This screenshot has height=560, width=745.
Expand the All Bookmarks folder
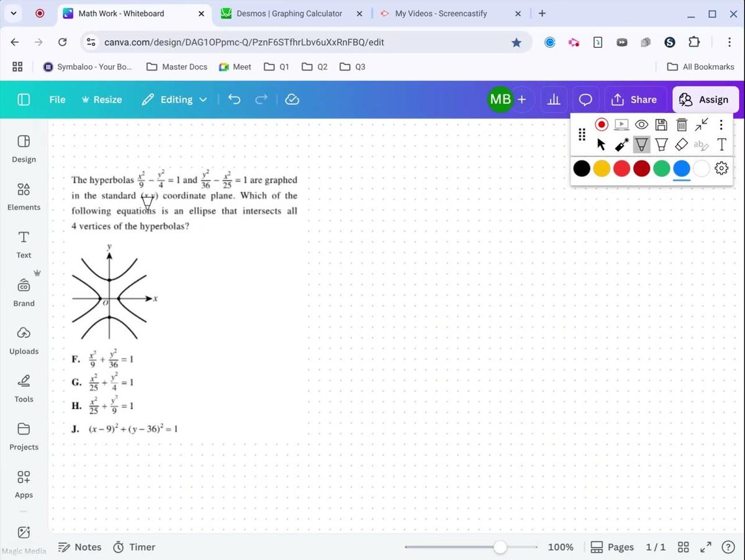coord(700,66)
